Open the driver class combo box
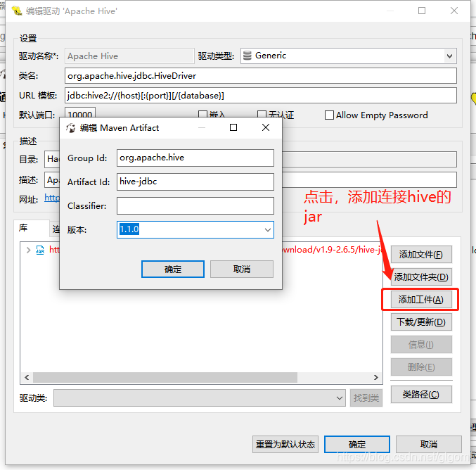Image resolution: width=476 pixels, height=470 pixels. 200,398
